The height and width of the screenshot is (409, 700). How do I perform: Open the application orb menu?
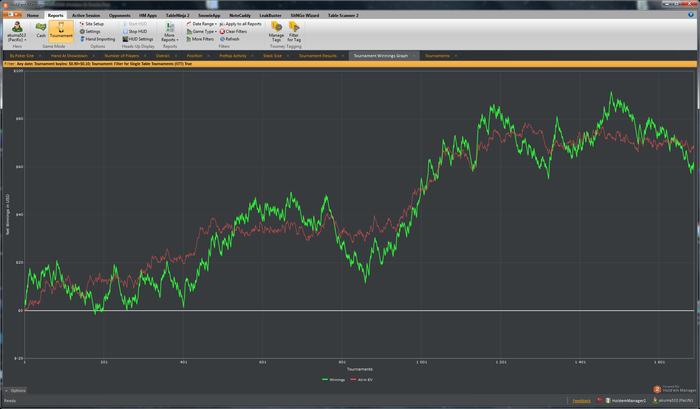[12, 15]
